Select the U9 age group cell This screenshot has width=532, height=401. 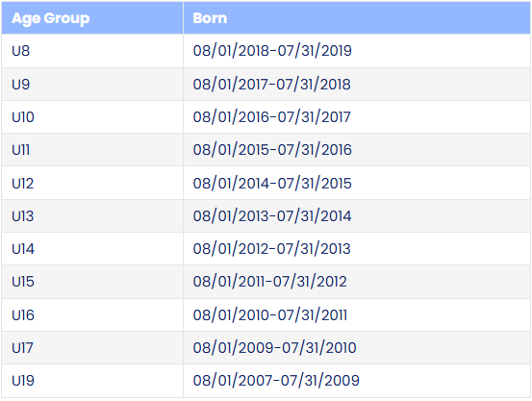[x=92, y=84]
